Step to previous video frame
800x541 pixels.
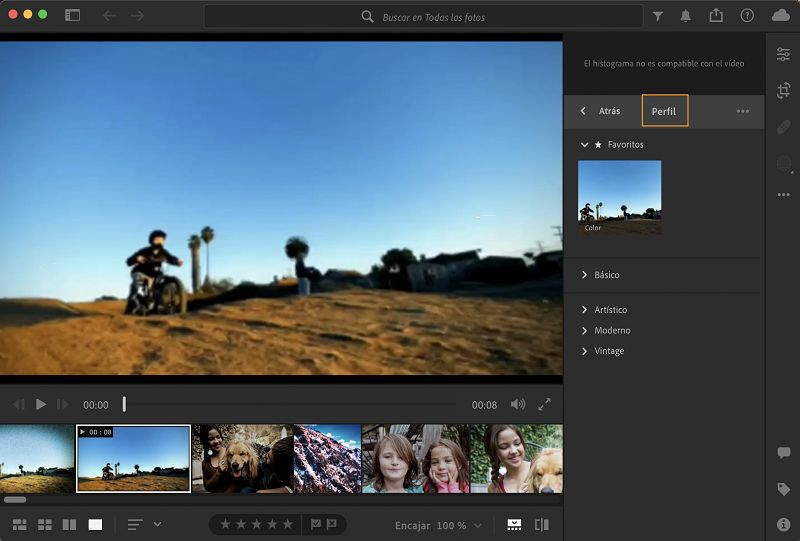click(19, 404)
